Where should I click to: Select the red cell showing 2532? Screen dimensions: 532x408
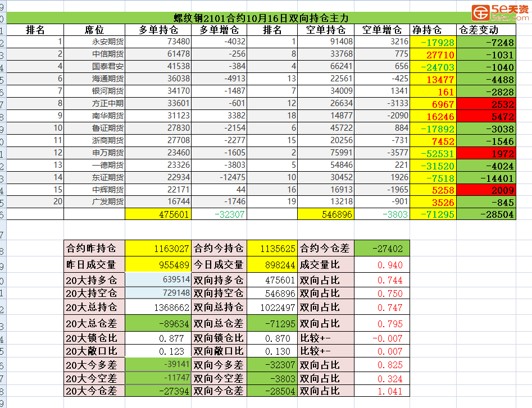coord(486,104)
